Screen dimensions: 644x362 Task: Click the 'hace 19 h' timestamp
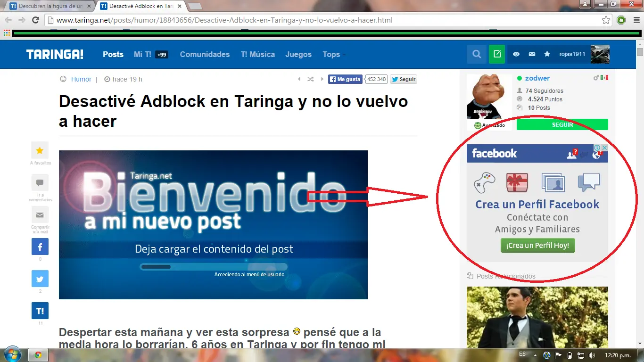(127, 79)
